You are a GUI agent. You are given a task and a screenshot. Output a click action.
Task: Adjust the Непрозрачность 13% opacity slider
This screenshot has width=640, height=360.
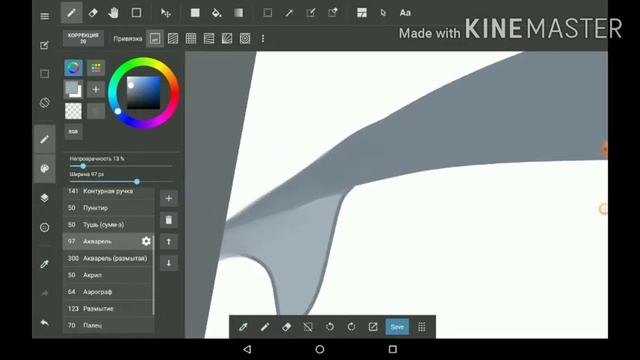pos(121,166)
